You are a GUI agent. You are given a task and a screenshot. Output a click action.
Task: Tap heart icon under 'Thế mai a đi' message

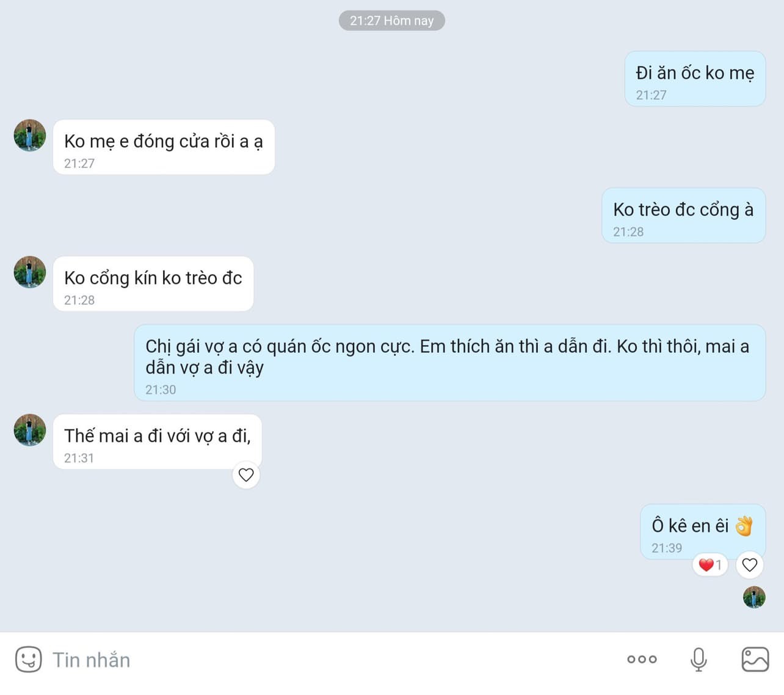coord(246,475)
